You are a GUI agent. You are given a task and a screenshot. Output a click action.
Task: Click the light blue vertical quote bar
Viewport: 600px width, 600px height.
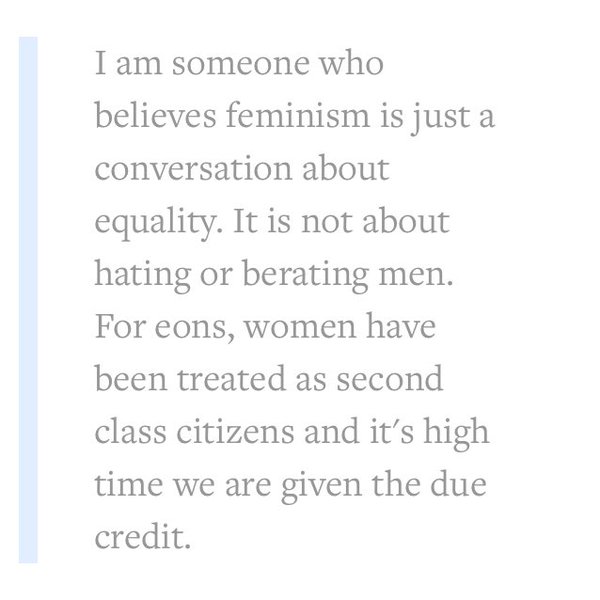coord(28,300)
